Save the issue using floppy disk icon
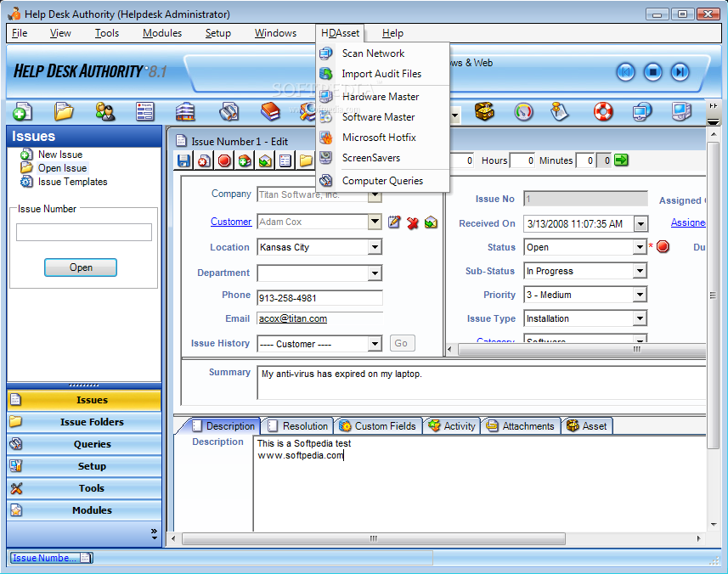 (183, 161)
